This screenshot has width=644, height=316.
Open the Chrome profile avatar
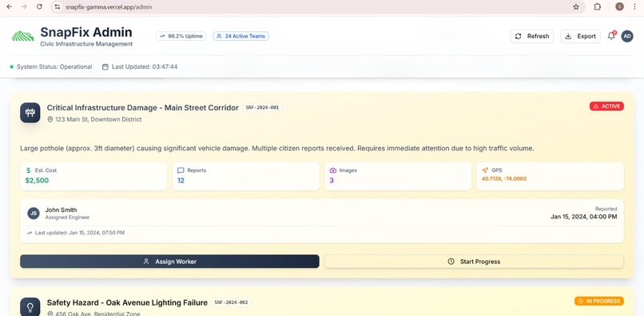point(619,6)
